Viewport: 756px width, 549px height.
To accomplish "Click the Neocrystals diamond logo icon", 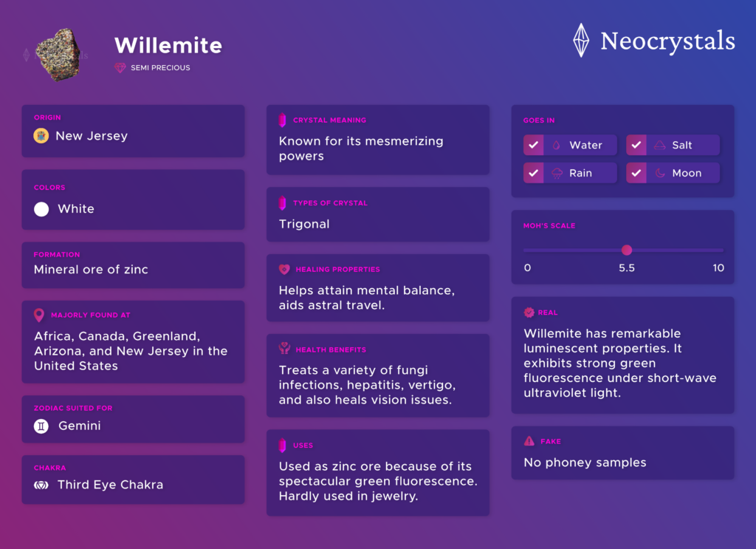I will (580, 41).
